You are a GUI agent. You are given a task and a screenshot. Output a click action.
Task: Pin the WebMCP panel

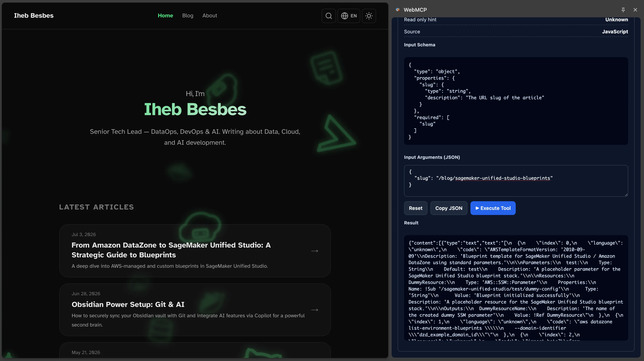pos(623,10)
